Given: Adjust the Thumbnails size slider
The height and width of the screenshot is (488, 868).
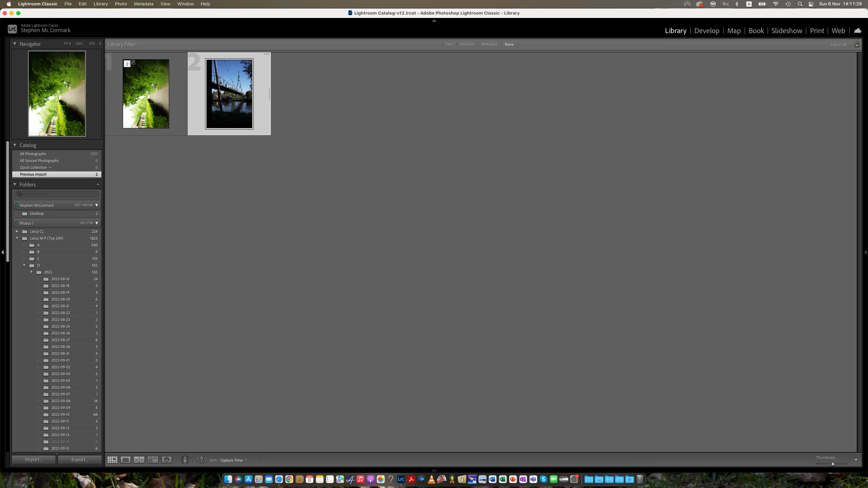Looking at the screenshot, I should point(832,464).
